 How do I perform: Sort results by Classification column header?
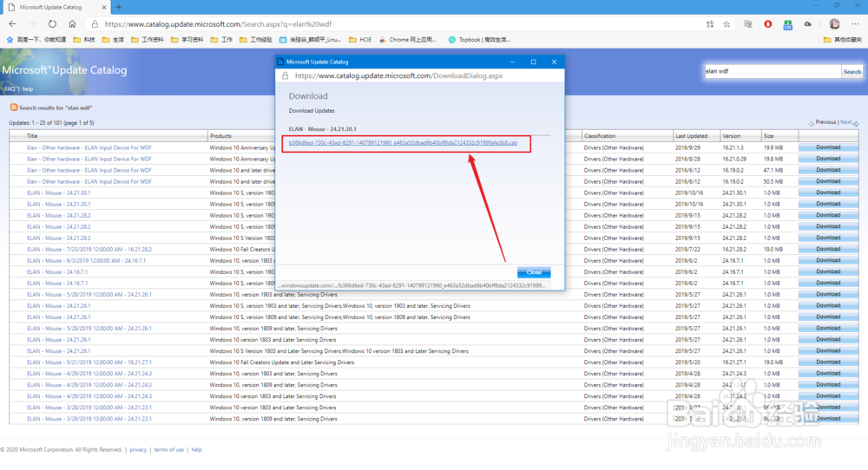[600, 136]
